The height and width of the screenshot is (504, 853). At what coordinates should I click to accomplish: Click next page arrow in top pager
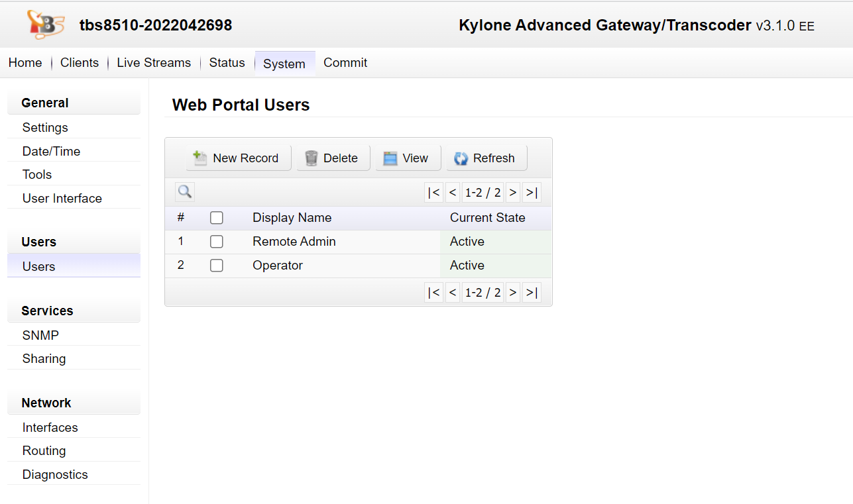(x=513, y=193)
